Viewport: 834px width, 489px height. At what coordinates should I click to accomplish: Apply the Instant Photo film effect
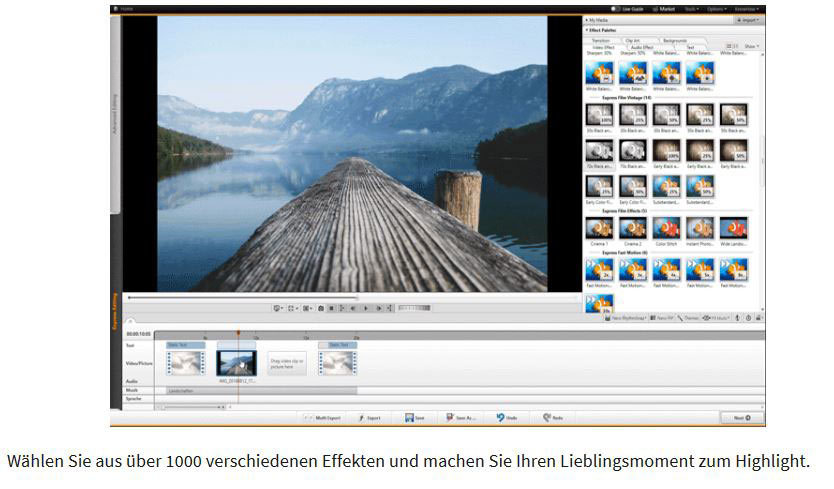click(700, 228)
